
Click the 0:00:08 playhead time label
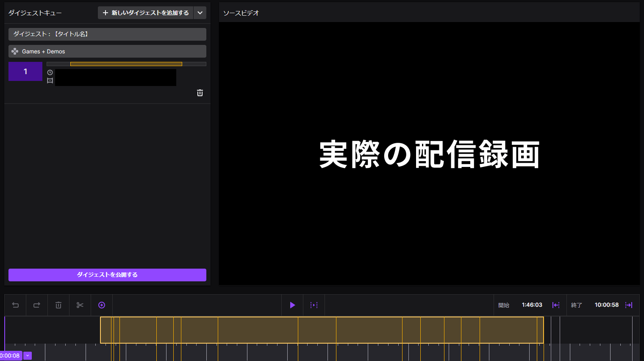point(10,355)
